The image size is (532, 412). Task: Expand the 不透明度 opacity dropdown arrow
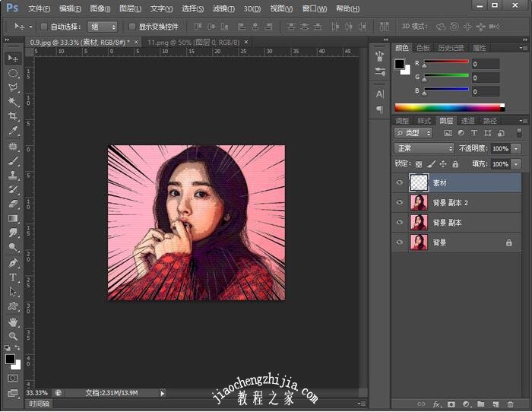(516, 148)
